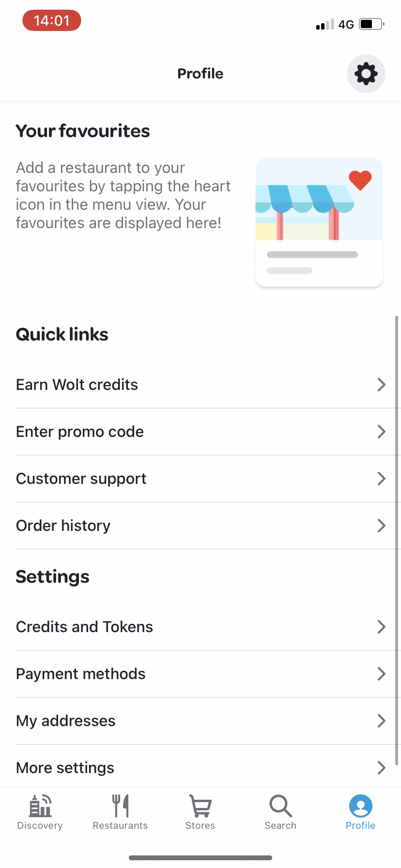Open Customer support

coord(81,479)
